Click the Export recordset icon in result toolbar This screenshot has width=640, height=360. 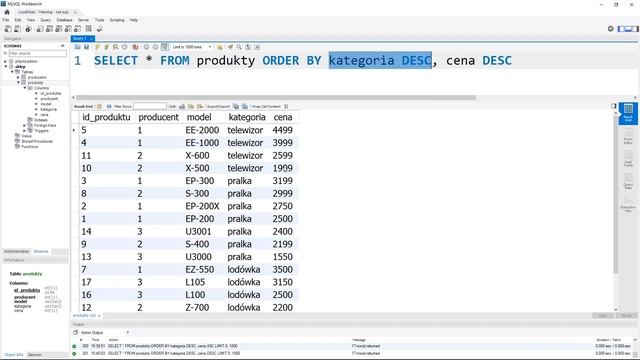click(236, 106)
